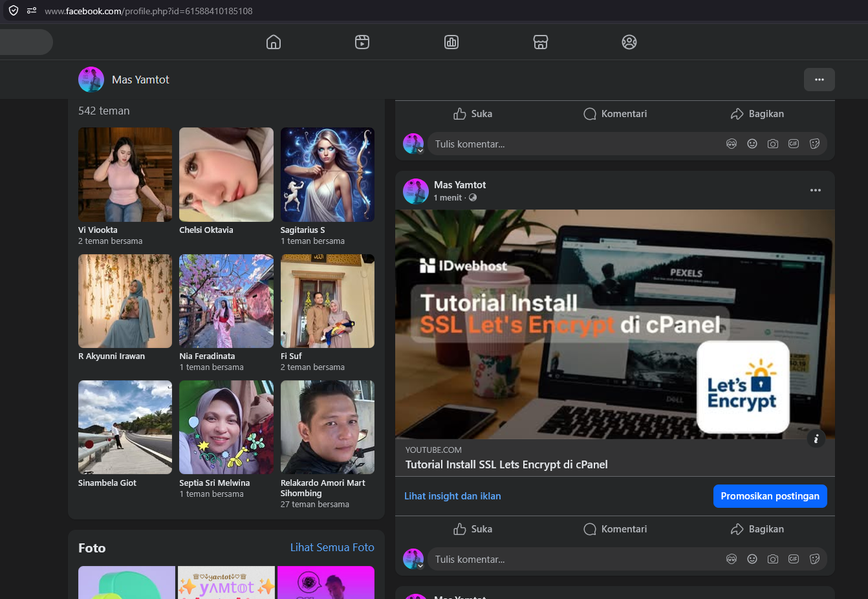Click Bagikan on the SSL tutorial post
Viewport: 868px width, 599px height.
757,529
